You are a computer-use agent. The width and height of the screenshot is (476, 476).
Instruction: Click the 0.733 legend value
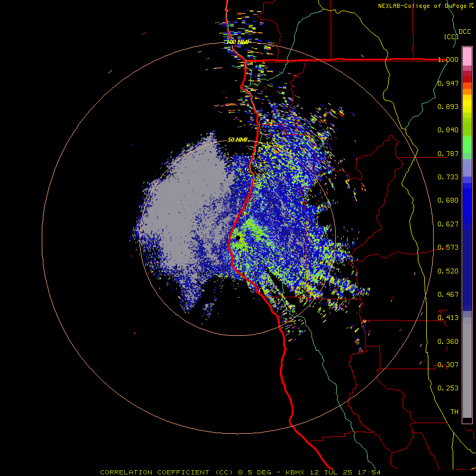click(x=448, y=177)
